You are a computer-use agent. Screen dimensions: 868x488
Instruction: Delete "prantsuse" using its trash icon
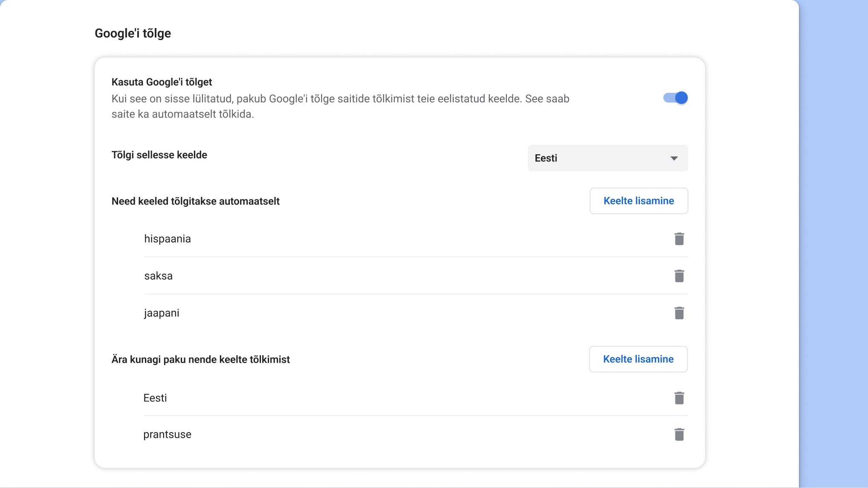(679, 434)
